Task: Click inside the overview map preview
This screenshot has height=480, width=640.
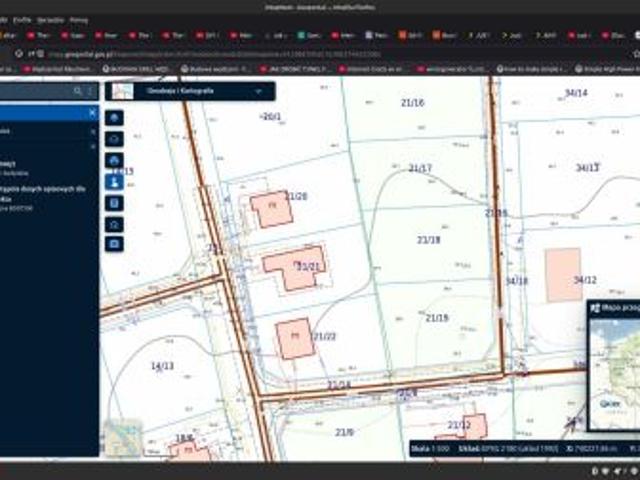Action: (x=616, y=373)
